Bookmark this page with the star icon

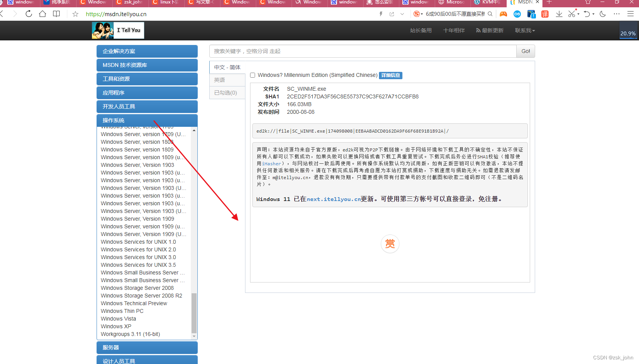tap(75, 14)
